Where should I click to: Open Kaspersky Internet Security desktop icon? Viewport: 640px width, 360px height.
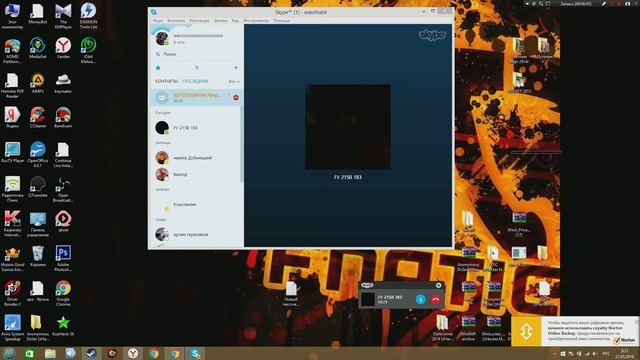pos(12,224)
